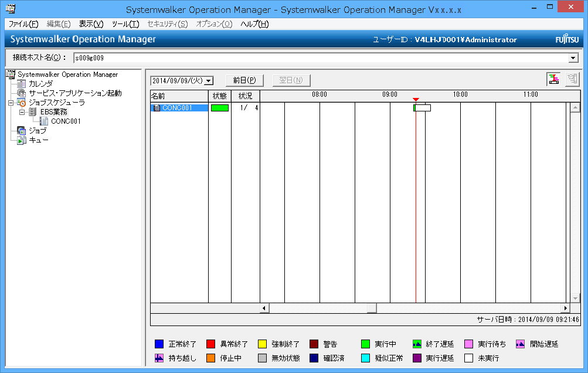Image resolution: width=588 pixels, height=373 pixels.
Task: Open the 接続ホスト名 dropdown arrow
Action: [x=573, y=58]
